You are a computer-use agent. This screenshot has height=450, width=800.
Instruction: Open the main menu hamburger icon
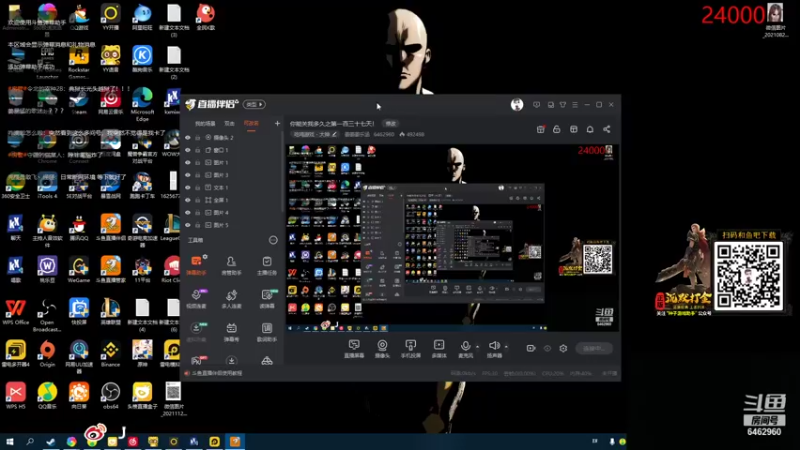click(575, 105)
